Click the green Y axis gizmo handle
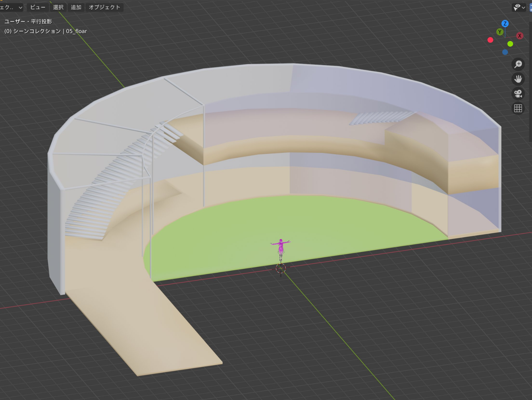532x400 pixels. (500, 32)
